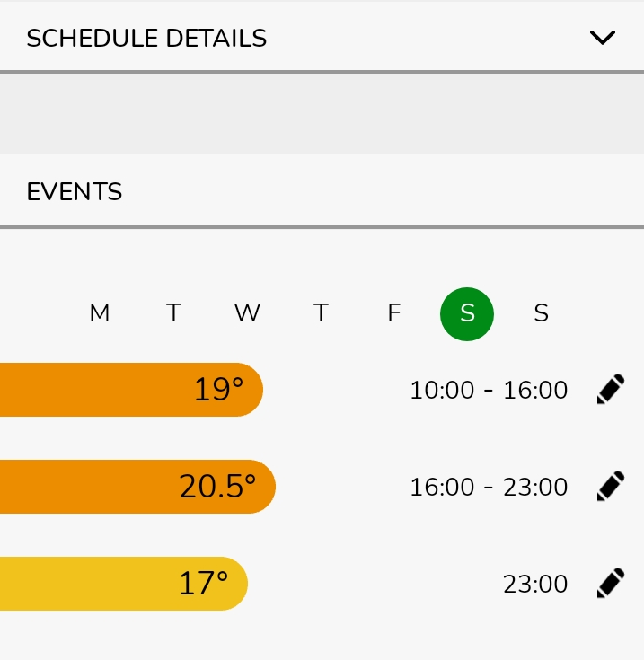Screen dimensions: 644x660
Task: Select Sunday in the day selector
Action: click(541, 313)
